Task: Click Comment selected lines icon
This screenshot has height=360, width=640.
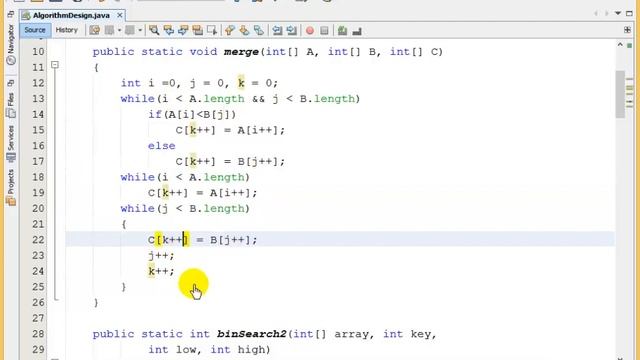Action: click(x=342, y=30)
